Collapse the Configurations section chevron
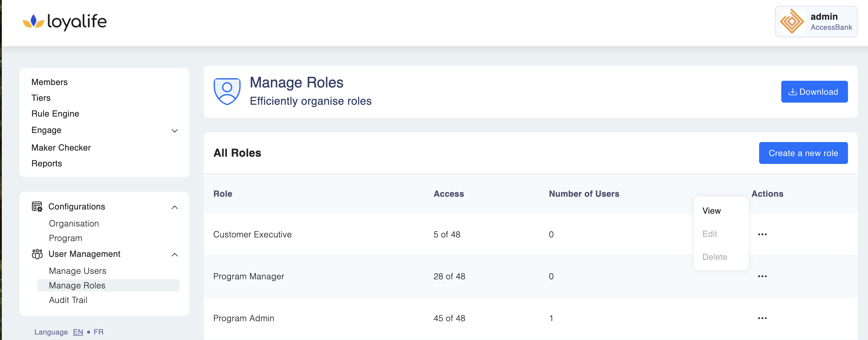 (175, 207)
